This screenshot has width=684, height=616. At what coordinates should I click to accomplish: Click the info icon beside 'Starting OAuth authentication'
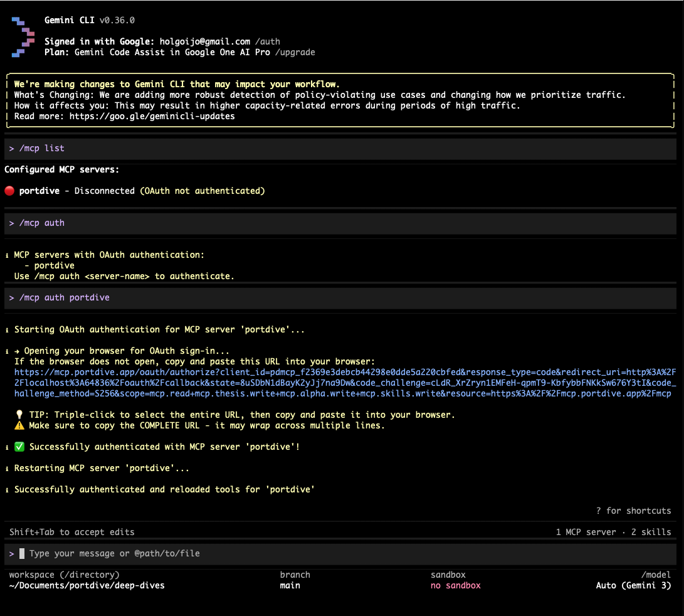pyautogui.click(x=7, y=330)
